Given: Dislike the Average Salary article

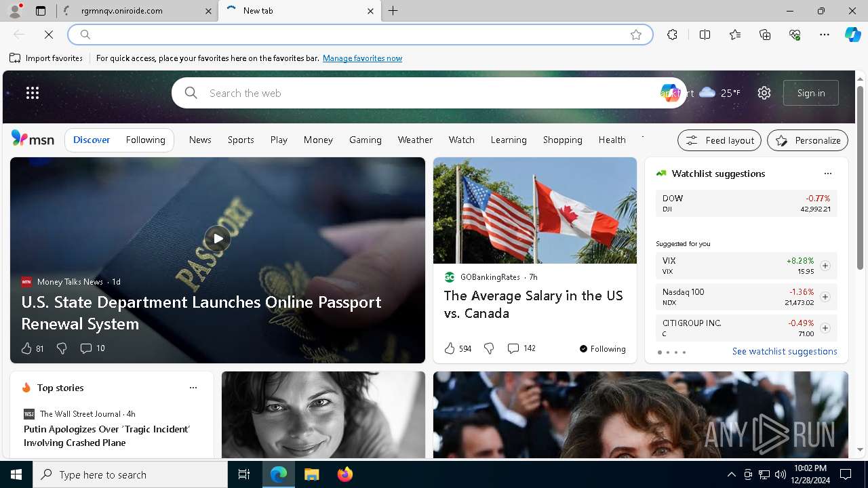Looking at the screenshot, I should [x=489, y=348].
